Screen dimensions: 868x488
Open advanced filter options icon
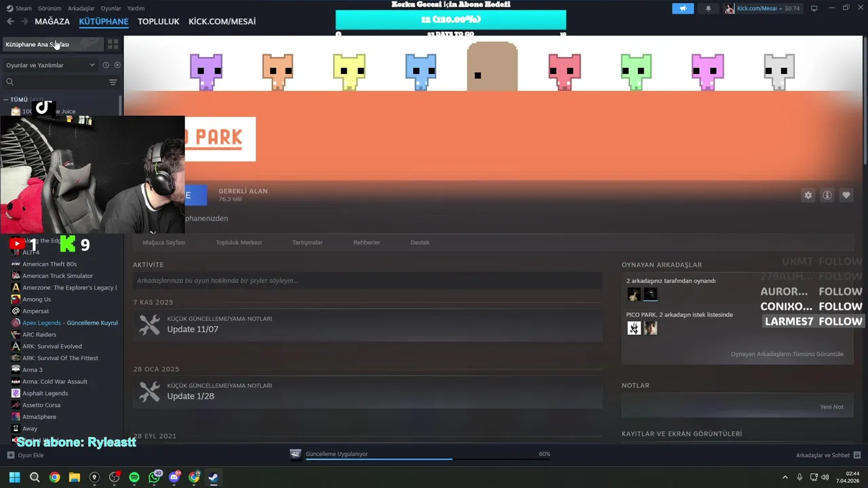click(x=113, y=82)
